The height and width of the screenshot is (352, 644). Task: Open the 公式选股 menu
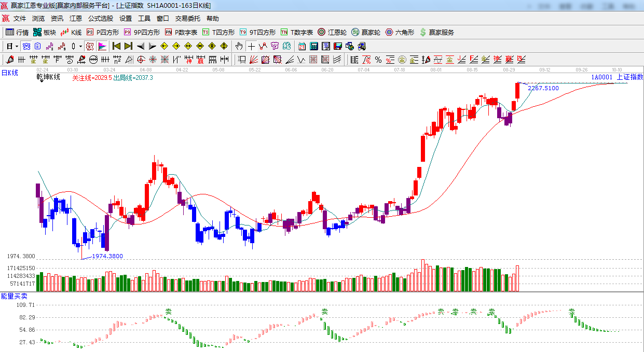100,19
